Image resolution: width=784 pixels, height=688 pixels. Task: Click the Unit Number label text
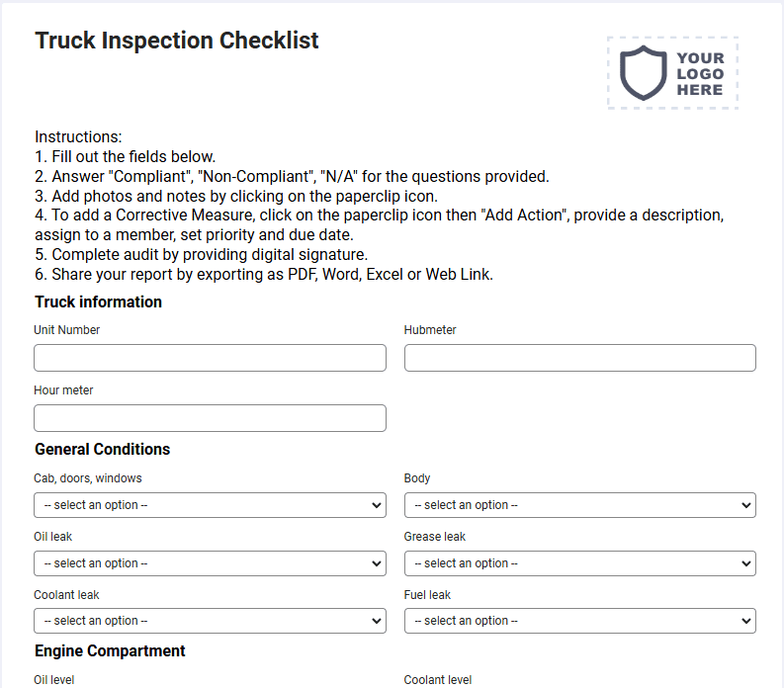[66, 330]
